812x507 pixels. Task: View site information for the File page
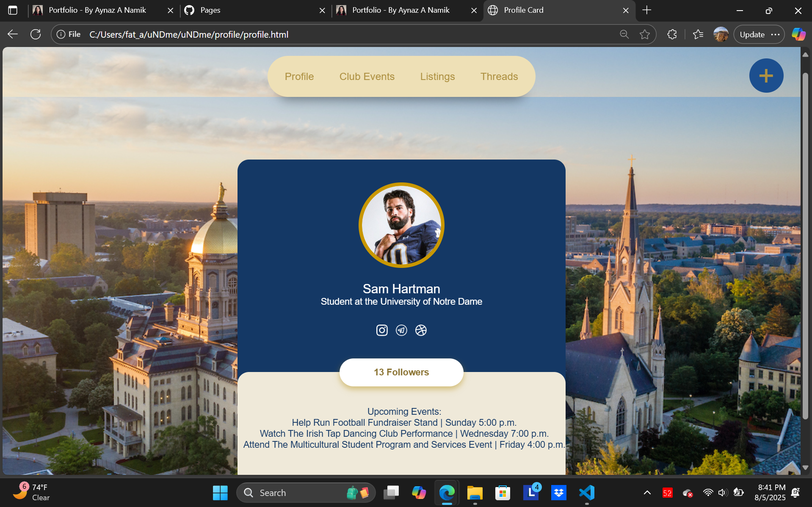[x=68, y=34]
